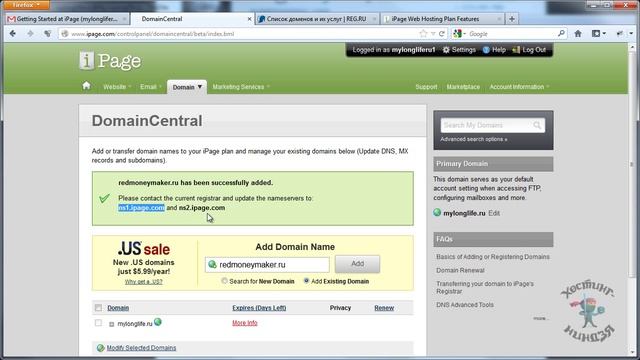Open the Domain Renewal FAQ
This screenshot has height=360, width=640.
[x=460, y=270]
